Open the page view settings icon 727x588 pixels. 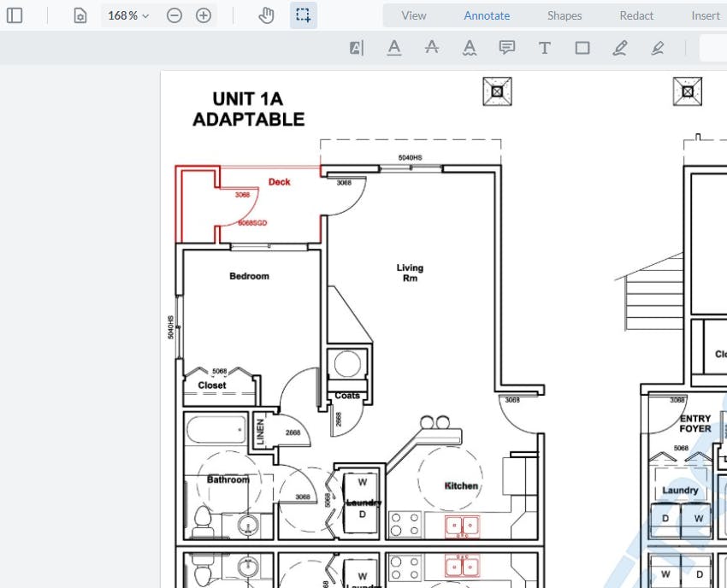(x=80, y=15)
